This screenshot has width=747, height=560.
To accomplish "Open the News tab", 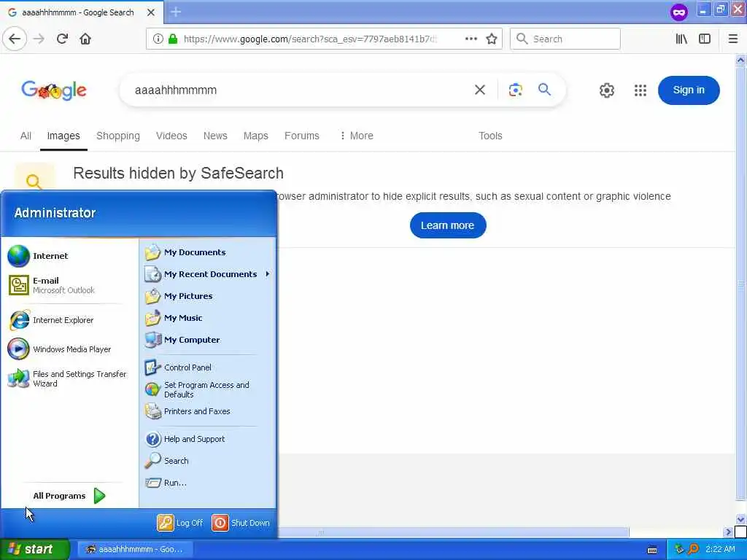I will (215, 136).
